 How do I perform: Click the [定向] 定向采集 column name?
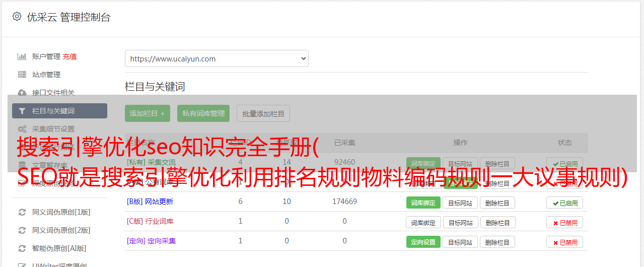point(152,241)
